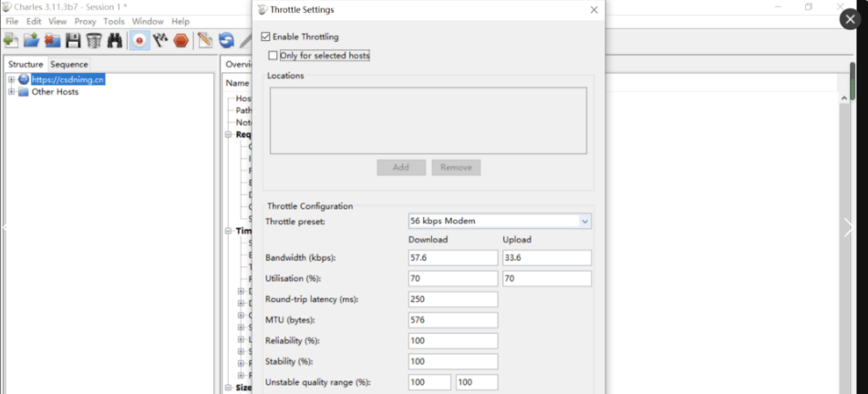Toggle throttling via the checkered flag icon

160,40
